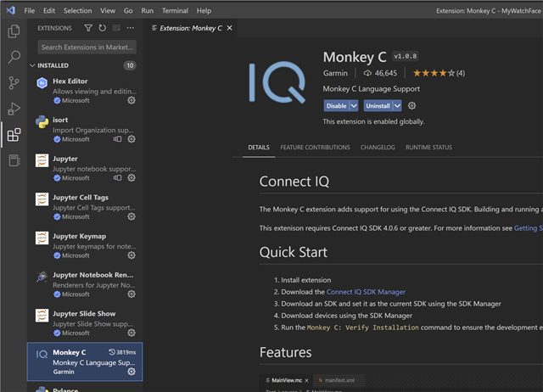543x392 pixels.
Task: Switch to FEATURE CONTRIBUTIONS tab
Action: tap(315, 148)
